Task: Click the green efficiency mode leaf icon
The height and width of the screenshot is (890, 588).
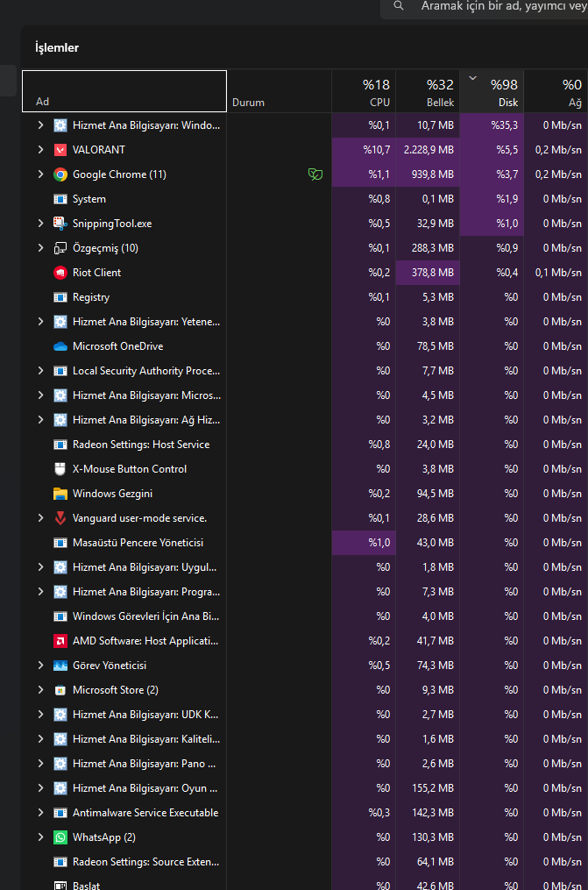Action: (315, 174)
